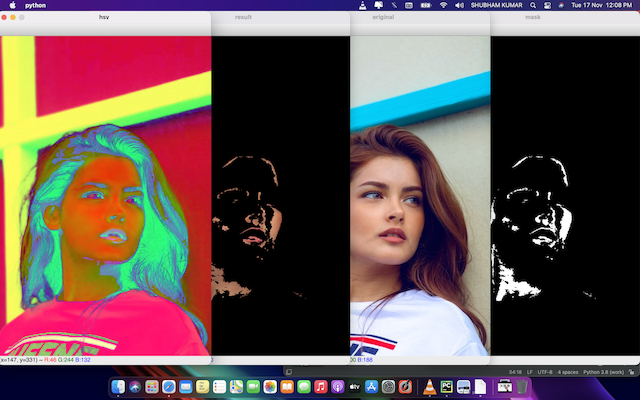Screen dimensions: 640x400
Task: Launch VLC from the dock
Action: (430, 386)
